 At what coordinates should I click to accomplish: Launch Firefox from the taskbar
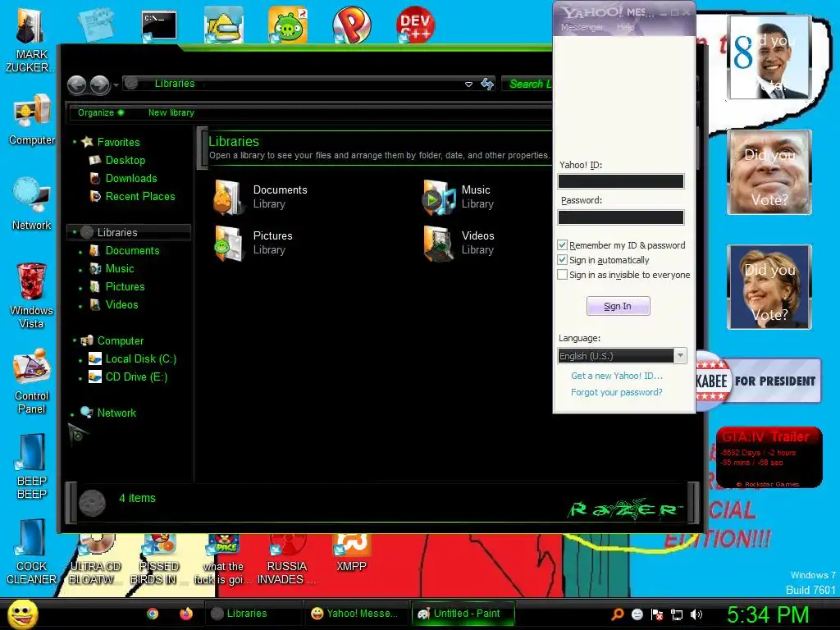(x=186, y=614)
